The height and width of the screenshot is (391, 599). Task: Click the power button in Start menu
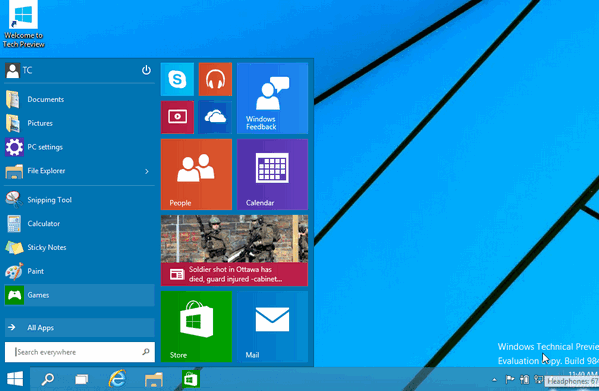(x=146, y=70)
